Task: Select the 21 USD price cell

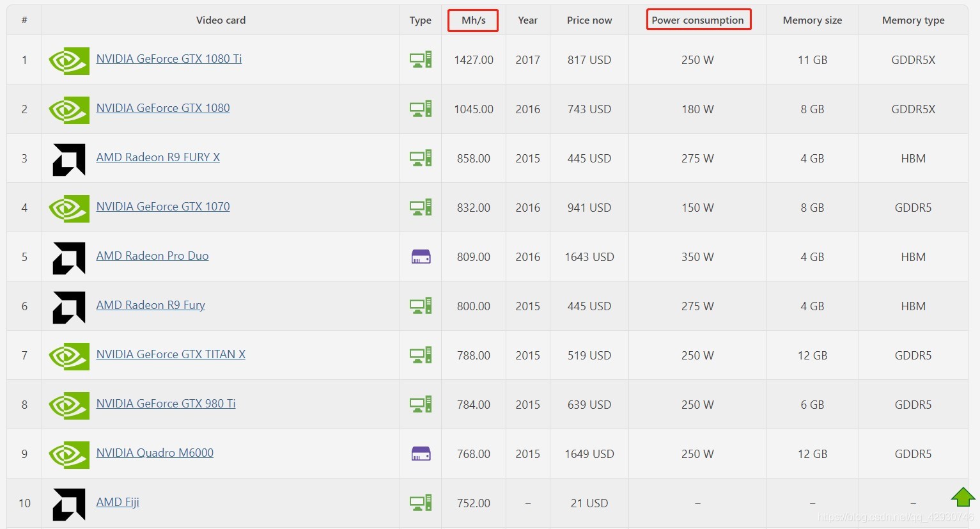Action: coord(589,503)
